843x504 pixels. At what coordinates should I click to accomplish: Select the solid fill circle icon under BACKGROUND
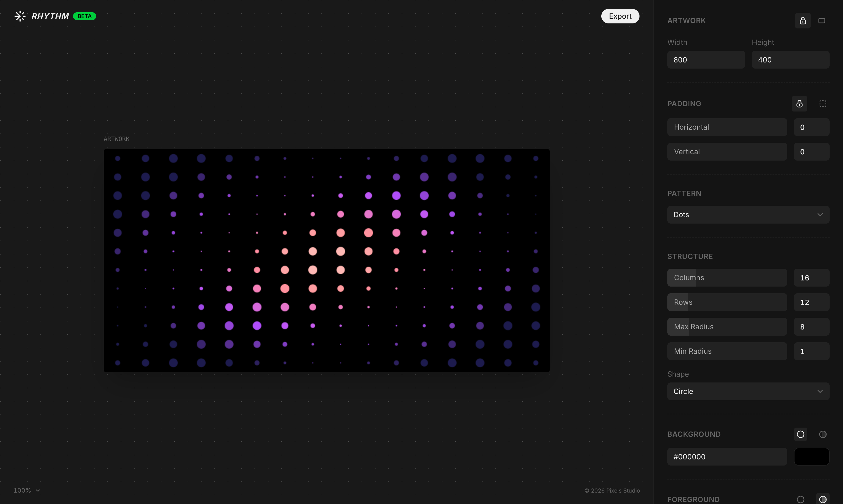[800, 434]
